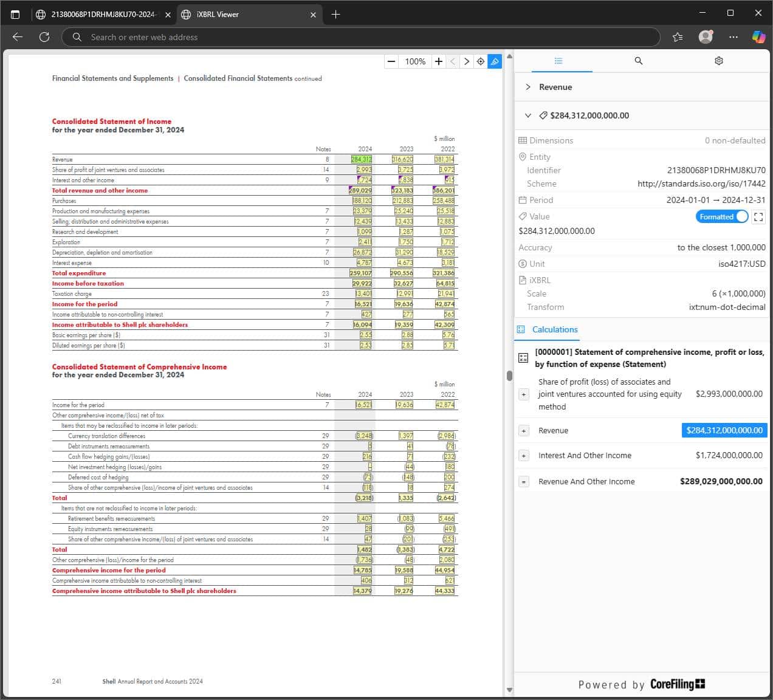Click the 100% zoom level display

pos(415,61)
